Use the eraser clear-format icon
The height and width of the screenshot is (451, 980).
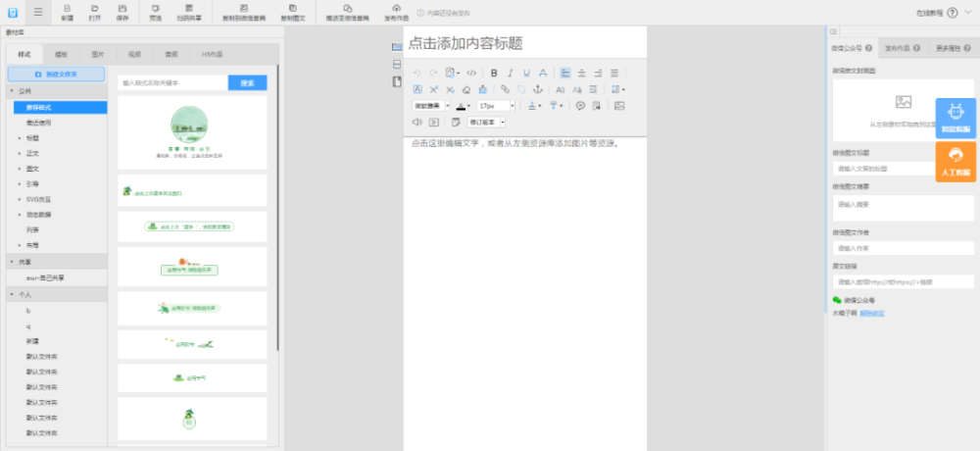pyautogui.click(x=466, y=89)
